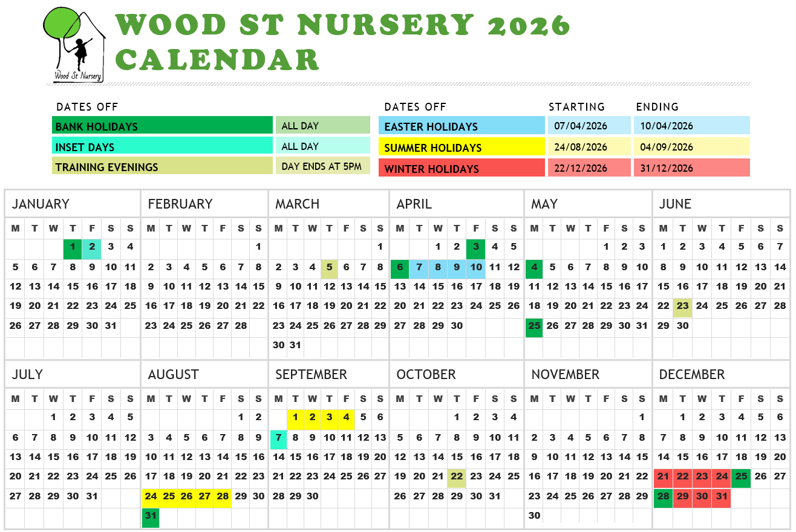Click the Training Evenings legend bar
This screenshot has width=796, height=532.
[162, 166]
